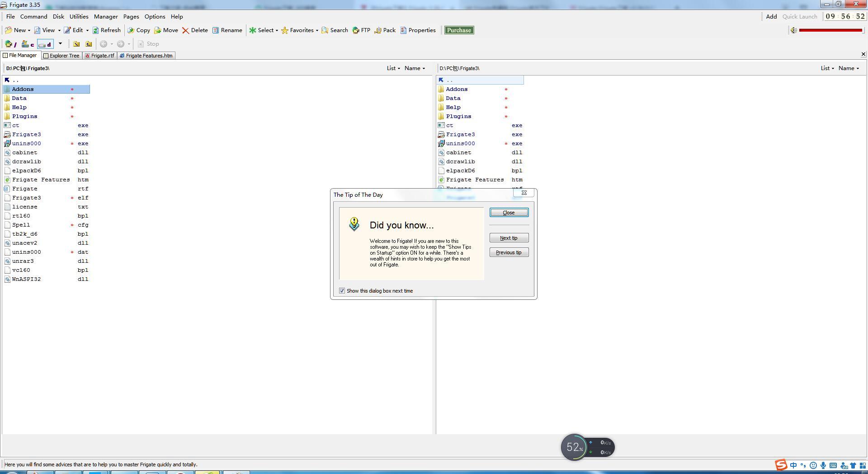Viewport: 868px width, 474px height.
Task: Click the Search toolbar icon
Action: (325, 30)
